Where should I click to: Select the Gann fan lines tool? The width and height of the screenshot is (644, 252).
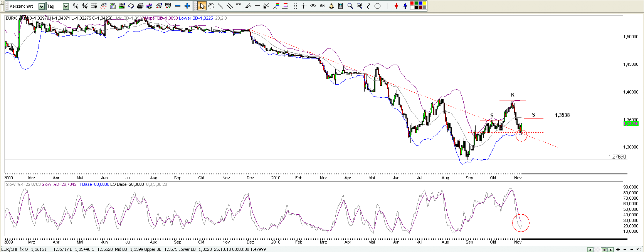tap(266, 6)
